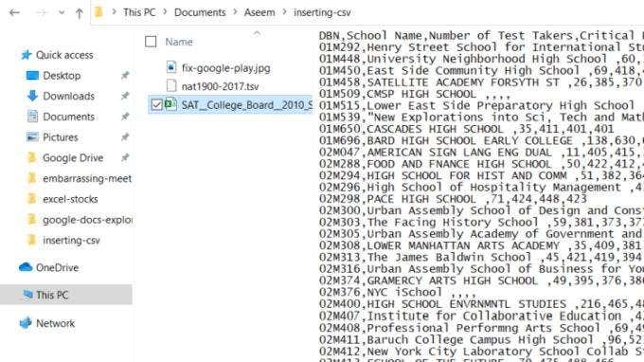
Task: Select SAT_College_Board_2010 file name
Action: point(246,105)
